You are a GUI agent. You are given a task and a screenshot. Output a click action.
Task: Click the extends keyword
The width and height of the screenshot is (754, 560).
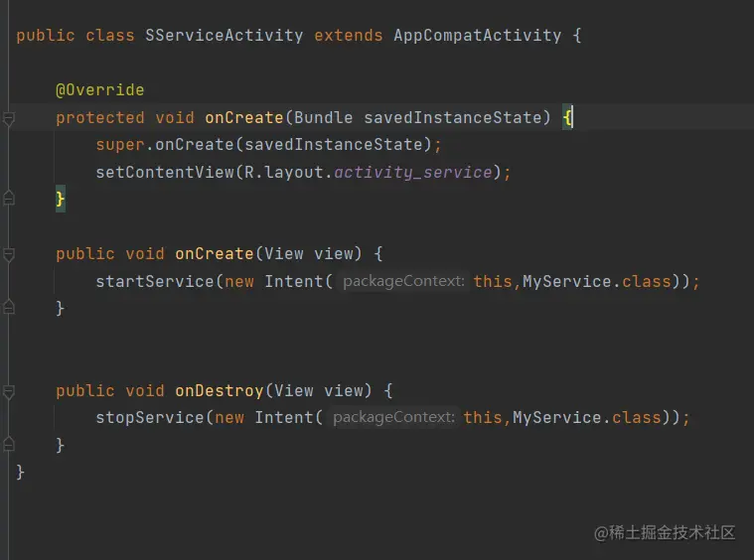(x=349, y=35)
